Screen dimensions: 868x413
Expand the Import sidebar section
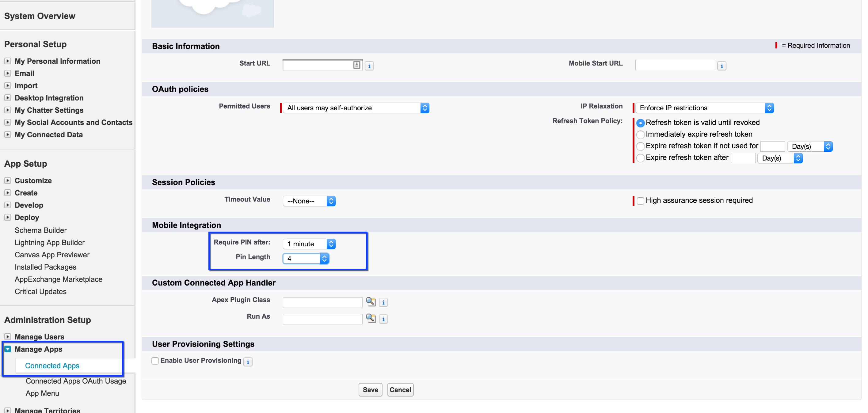[x=8, y=85]
